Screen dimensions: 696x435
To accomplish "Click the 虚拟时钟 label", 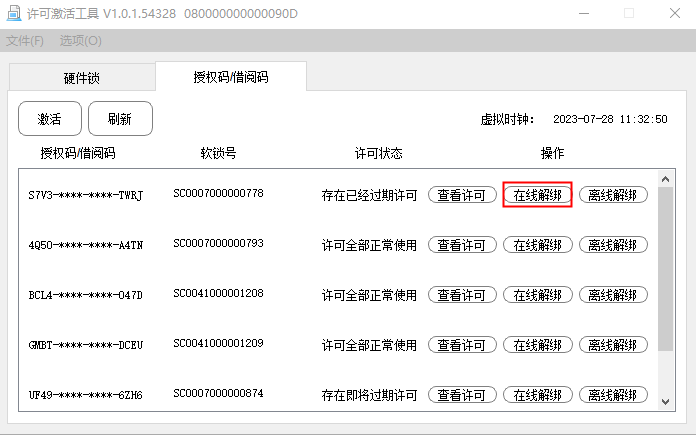I will coord(507,119).
